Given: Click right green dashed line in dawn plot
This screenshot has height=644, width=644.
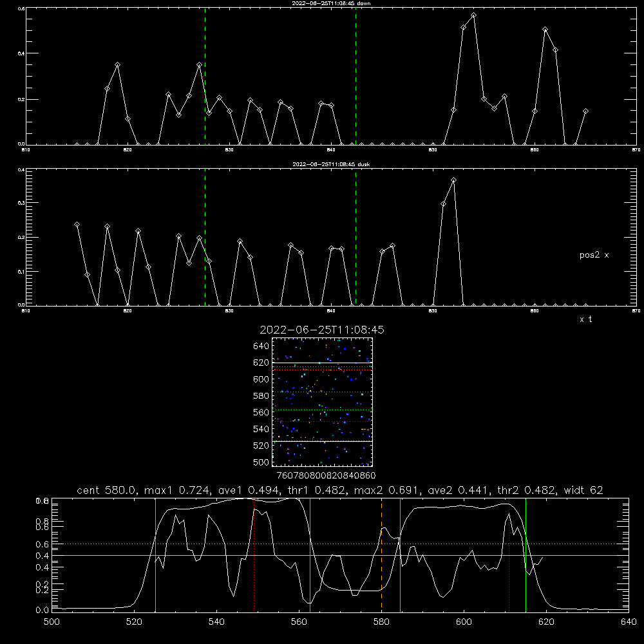Looking at the screenshot, I should point(355,76).
